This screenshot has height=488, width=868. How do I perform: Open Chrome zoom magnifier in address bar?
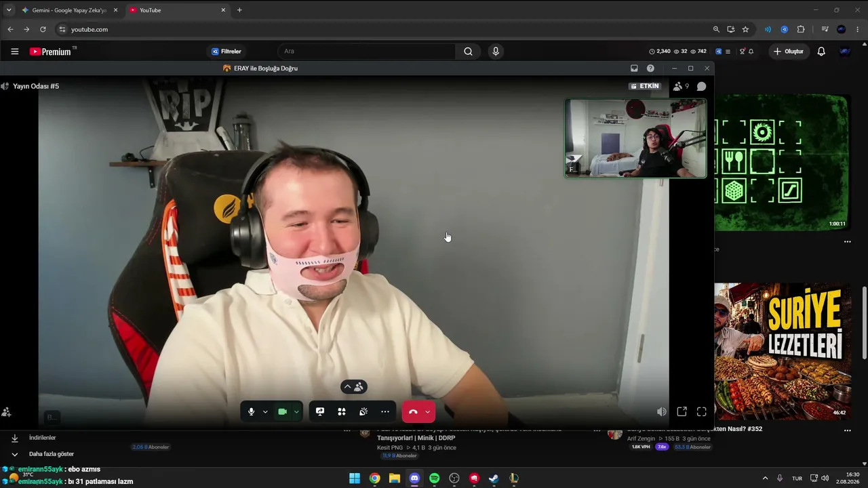coord(716,29)
